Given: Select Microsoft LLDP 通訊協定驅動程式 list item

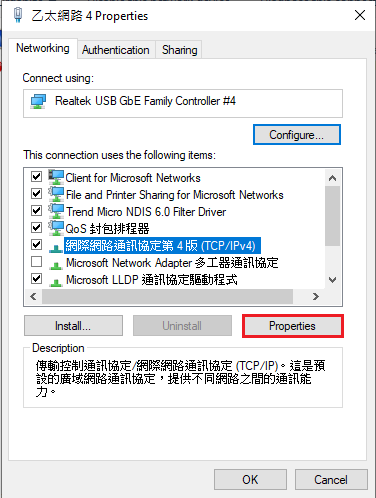Looking at the screenshot, I should [152, 280].
